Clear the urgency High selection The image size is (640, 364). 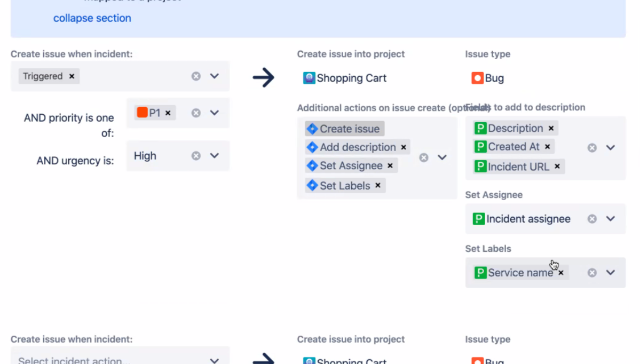coord(196,156)
